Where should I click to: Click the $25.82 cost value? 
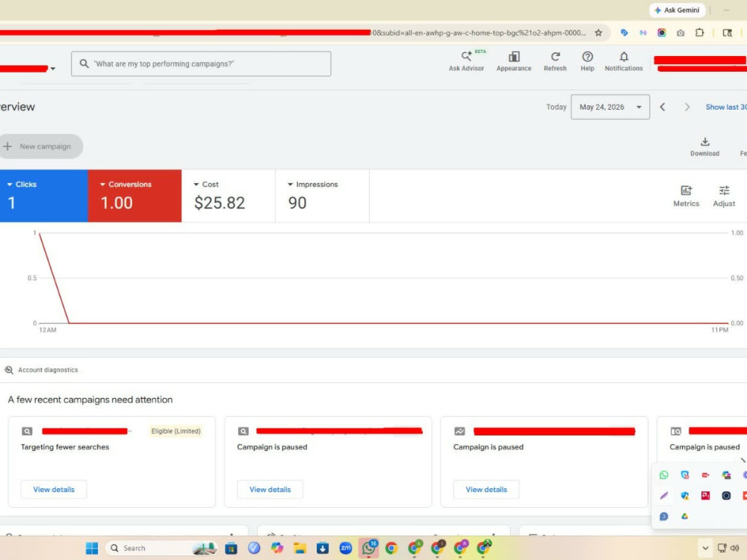220,203
